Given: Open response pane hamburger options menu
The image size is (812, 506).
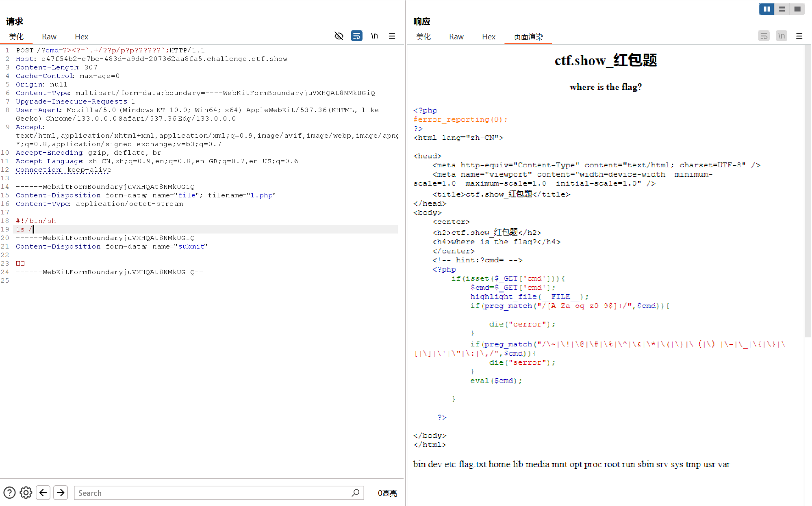Looking at the screenshot, I should pos(799,36).
